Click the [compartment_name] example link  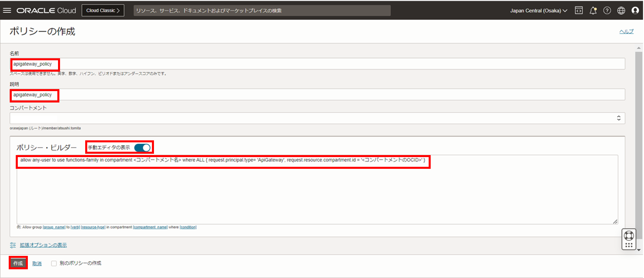click(x=150, y=227)
